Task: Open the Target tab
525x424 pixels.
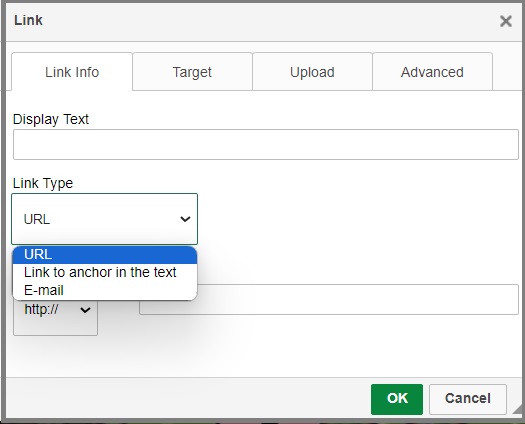Action: 192,72
